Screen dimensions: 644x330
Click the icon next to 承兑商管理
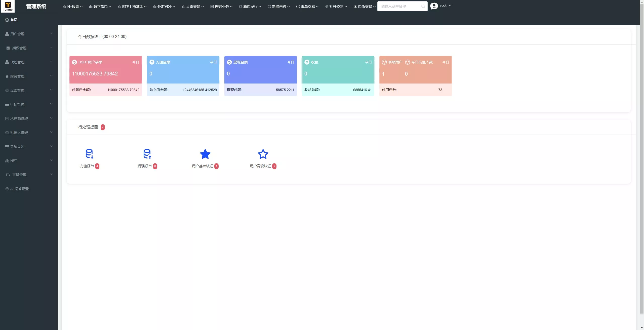7,118
